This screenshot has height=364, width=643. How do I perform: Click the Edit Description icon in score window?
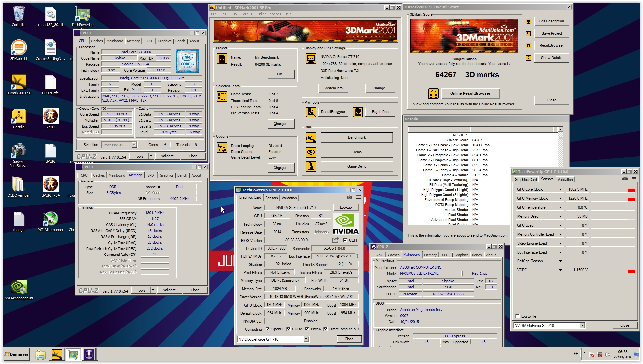pyautogui.click(x=529, y=21)
